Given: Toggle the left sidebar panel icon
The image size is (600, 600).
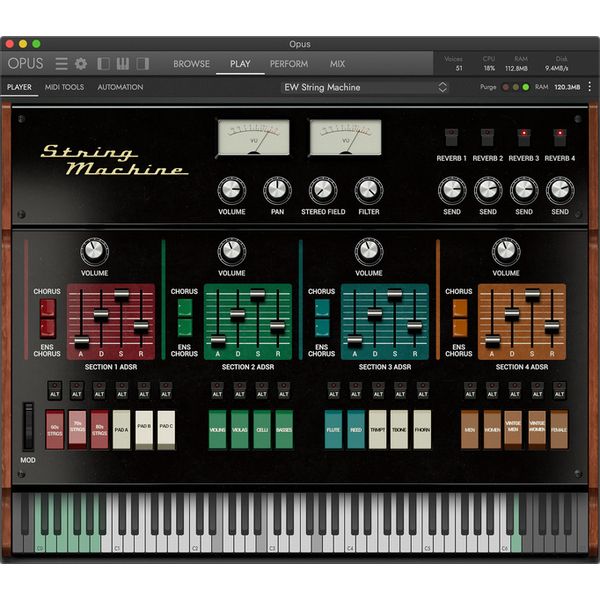Looking at the screenshot, I should (104, 64).
